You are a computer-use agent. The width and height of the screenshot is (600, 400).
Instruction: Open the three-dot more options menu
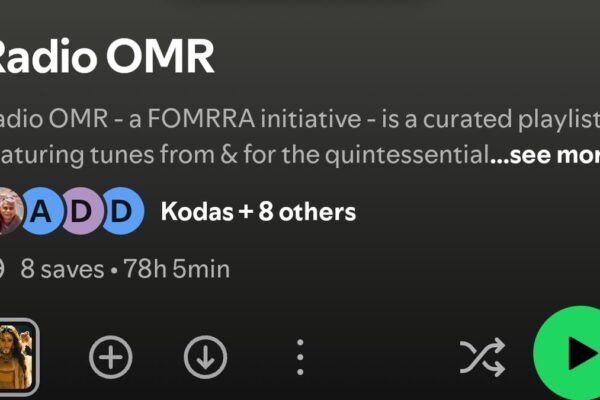(300, 357)
